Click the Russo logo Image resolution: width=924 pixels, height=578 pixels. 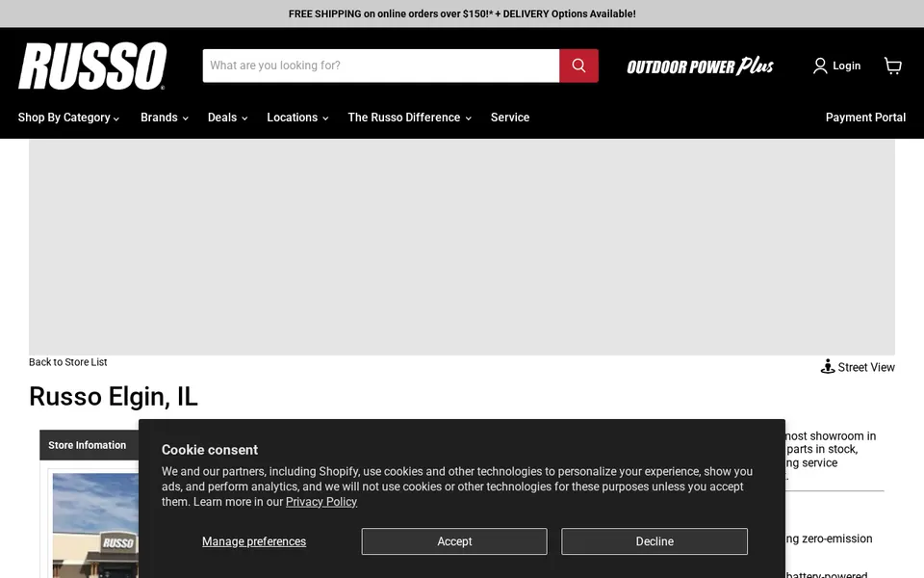[x=92, y=66]
